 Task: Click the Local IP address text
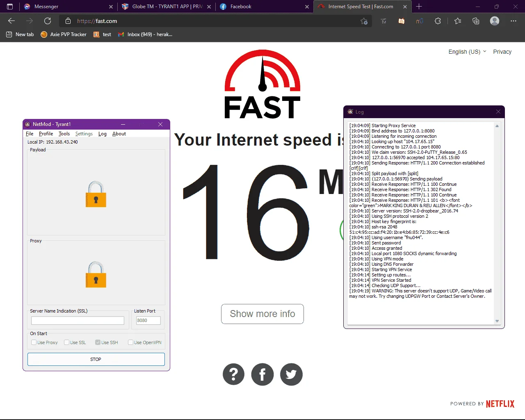tap(52, 142)
